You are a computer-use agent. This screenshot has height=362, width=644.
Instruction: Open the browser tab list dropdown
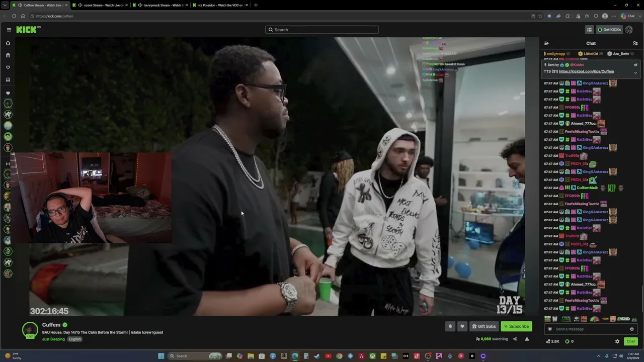tap(5, 5)
